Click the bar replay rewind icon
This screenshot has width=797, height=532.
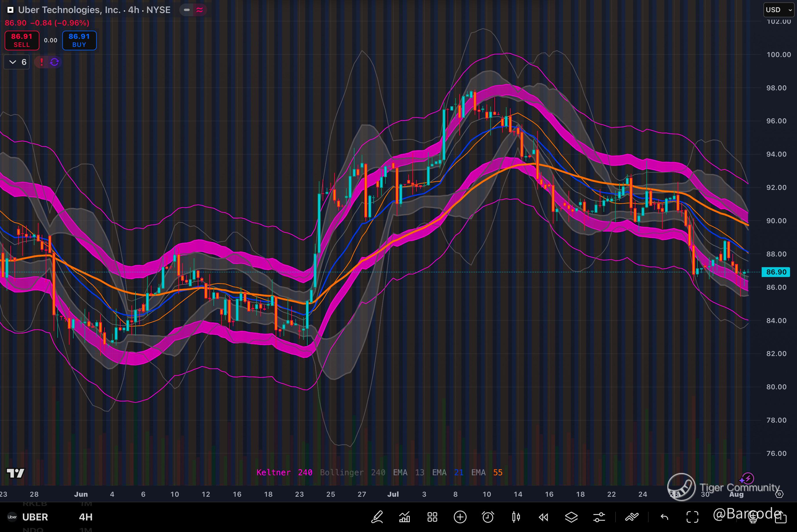click(x=543, y=517)
